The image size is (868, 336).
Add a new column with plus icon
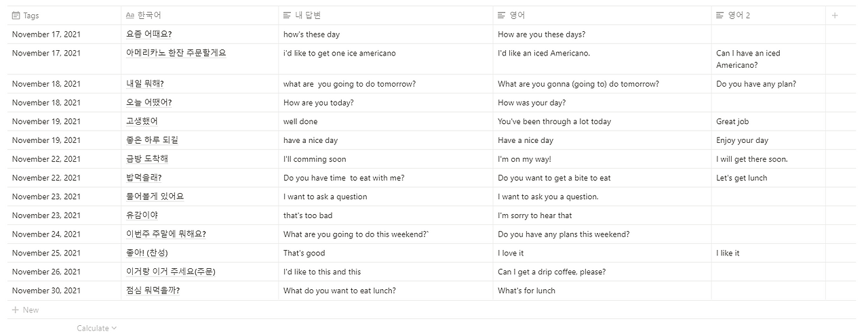[835, 16]
